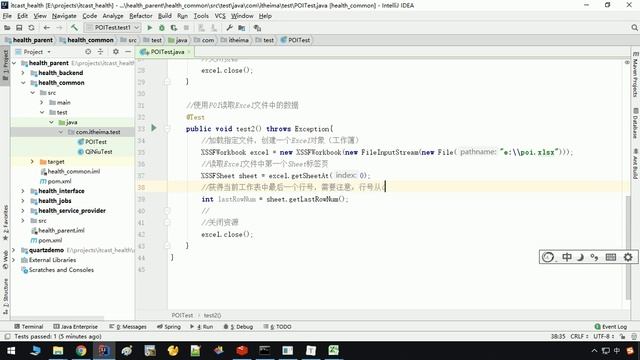Toggle the IME moon half-width icon
Image resolution: width=640 pixels, height=360 pixels.
click(x=580, y=257)
